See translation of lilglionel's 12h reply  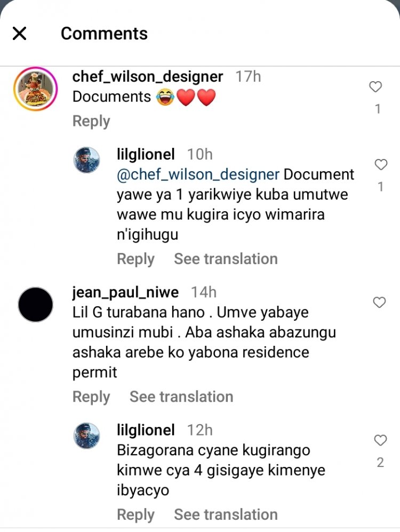pyautogui.click(x=226, y=514)
